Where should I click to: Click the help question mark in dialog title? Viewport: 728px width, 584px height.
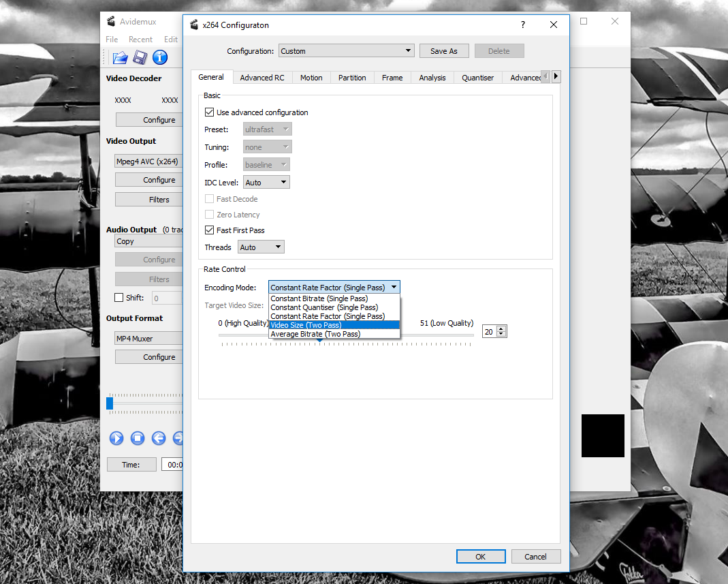tap(523, 25)
